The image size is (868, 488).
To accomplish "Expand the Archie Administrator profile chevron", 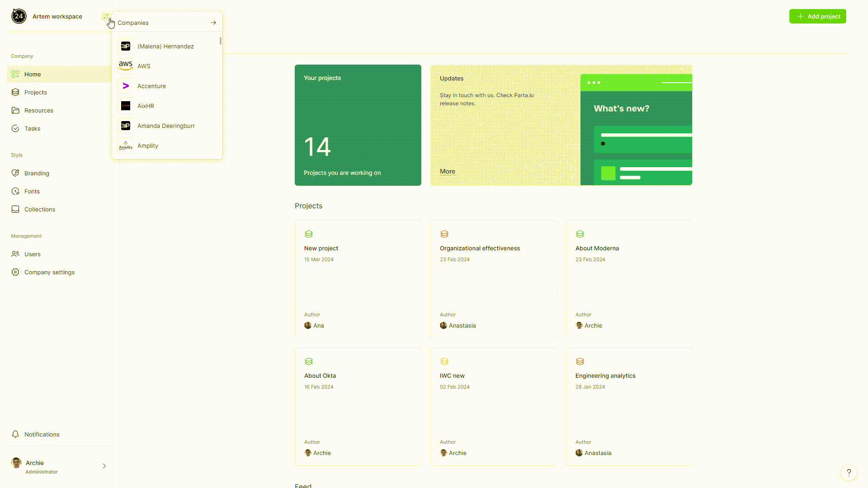I will point(104,466).
